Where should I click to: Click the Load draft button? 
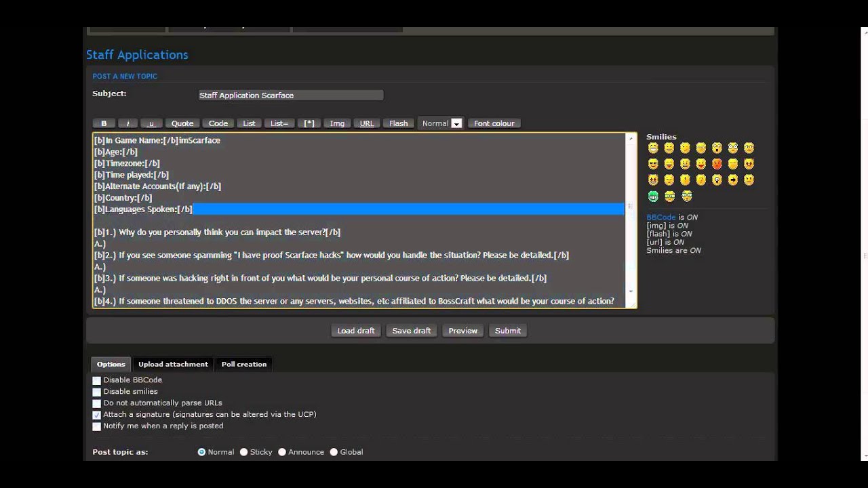(356, 331)
